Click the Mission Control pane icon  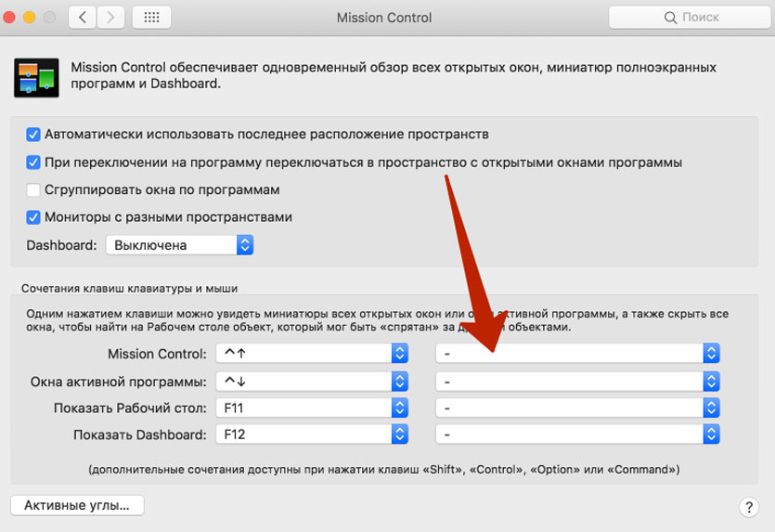click(36, 78)
